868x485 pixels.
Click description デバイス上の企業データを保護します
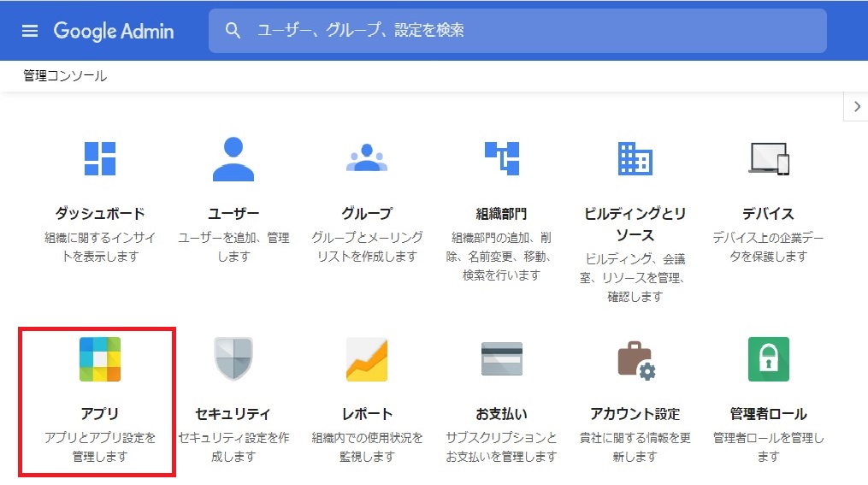click(768, 247)
